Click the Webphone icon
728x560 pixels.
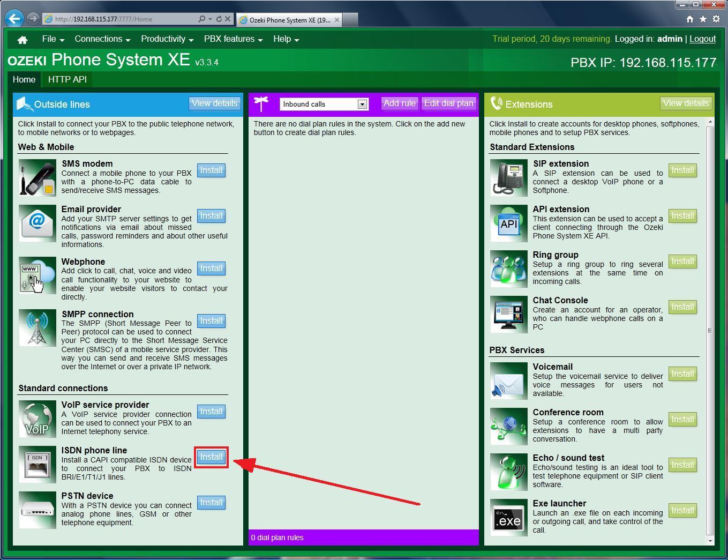(37, 275)
